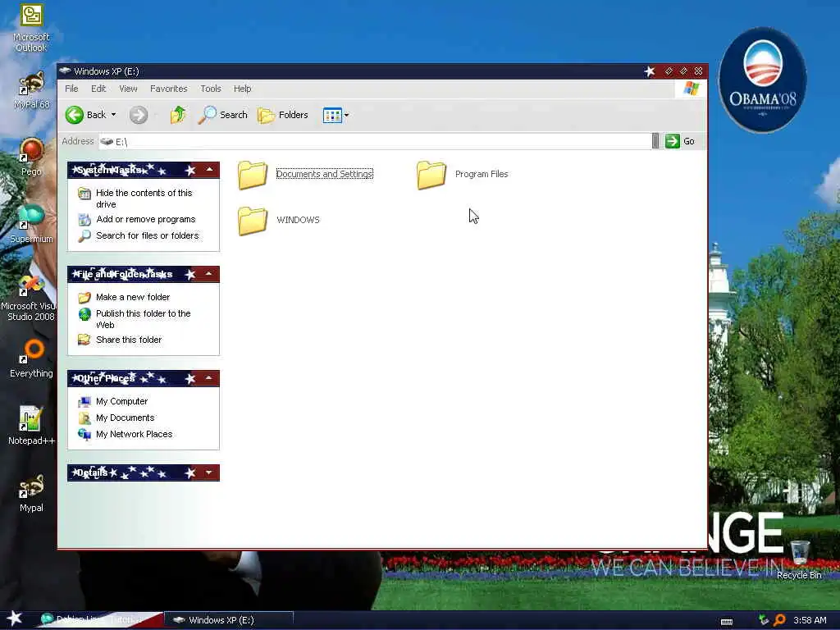This screenshot has width=840, height=630.
Task: Collapse the System Tasks panel
Action: [209, 170]
